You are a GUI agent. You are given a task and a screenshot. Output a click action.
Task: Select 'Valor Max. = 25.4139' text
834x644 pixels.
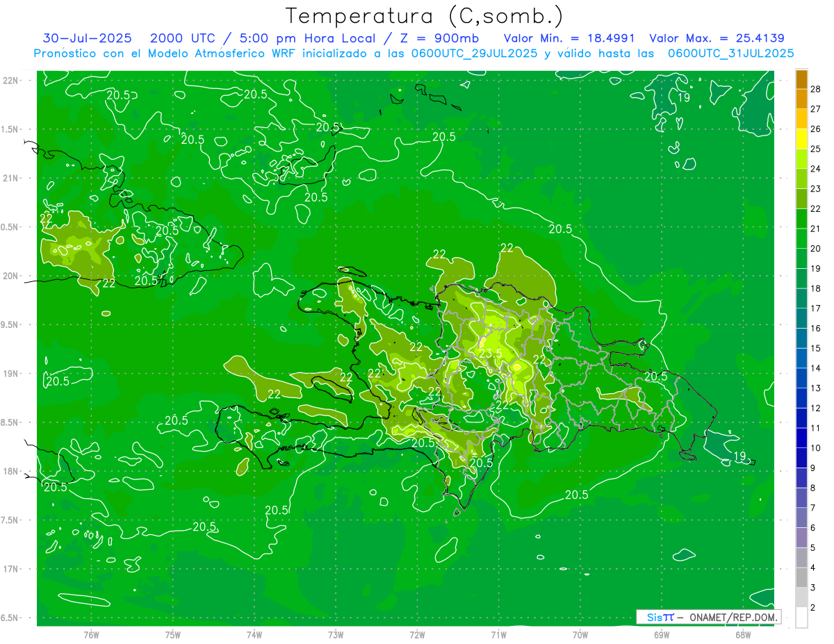717,38
